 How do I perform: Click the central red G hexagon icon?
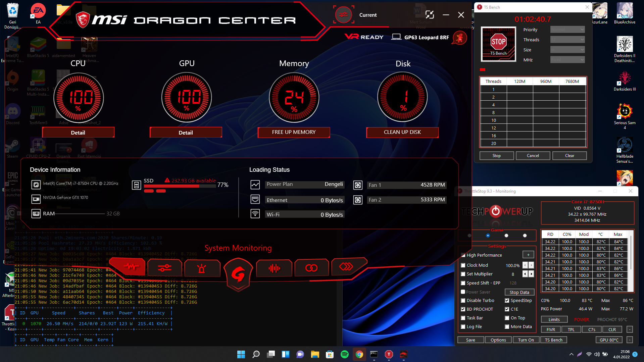tap(238, 275)
